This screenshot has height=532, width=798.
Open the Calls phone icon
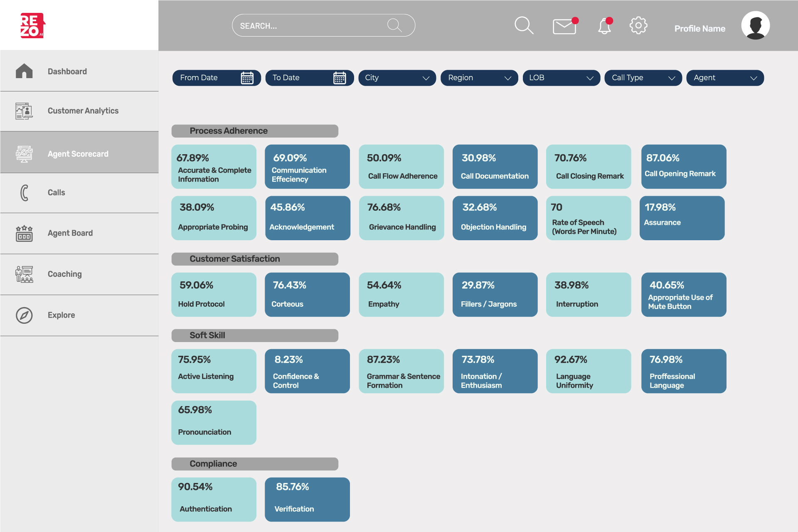click(24, 192)
